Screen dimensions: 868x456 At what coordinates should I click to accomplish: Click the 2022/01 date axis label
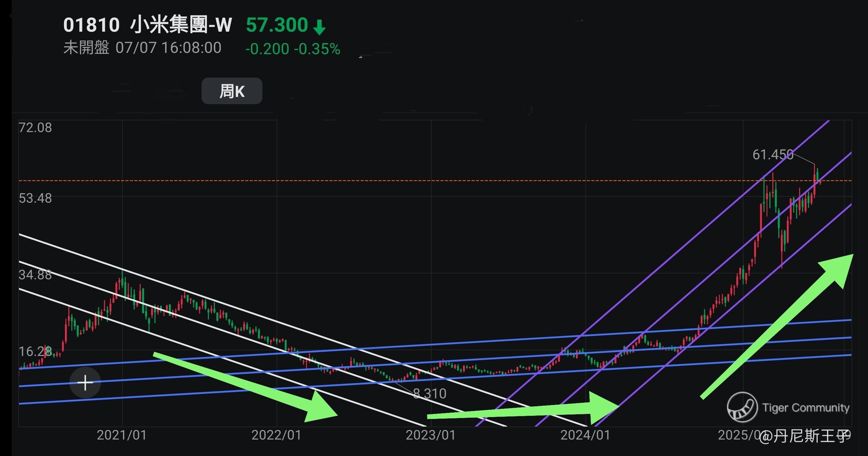276,435
